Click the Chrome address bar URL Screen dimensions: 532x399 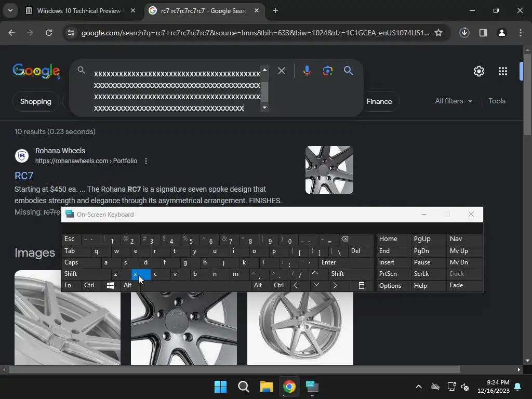255,33
